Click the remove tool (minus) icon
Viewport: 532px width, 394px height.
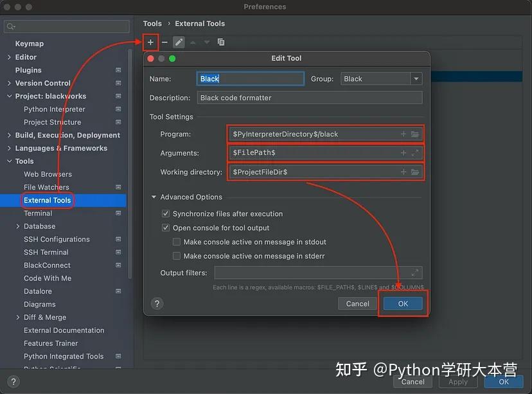coord(164,42)
